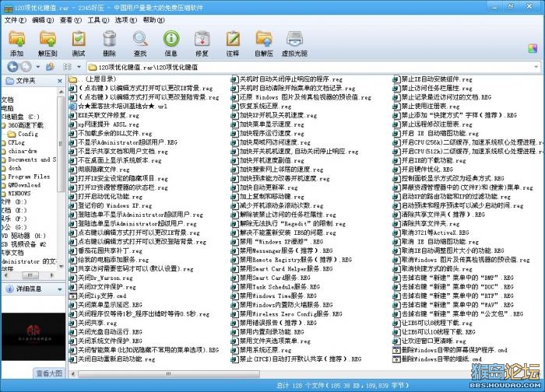
Task: Select file 禁止使用注册表.reg
Action: [427, 107]
